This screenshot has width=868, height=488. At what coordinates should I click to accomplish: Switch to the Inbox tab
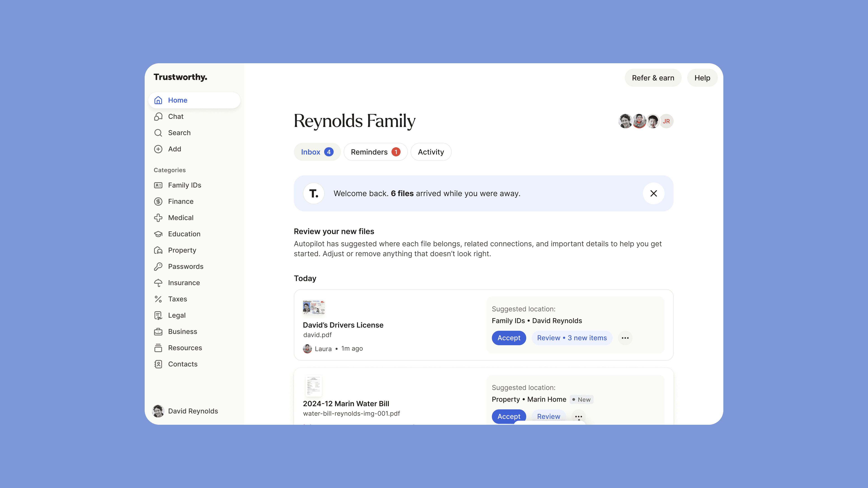click(317, 152)
